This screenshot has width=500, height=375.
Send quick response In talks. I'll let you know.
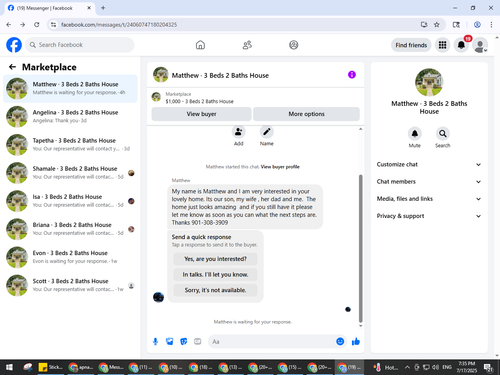(215, 275)
